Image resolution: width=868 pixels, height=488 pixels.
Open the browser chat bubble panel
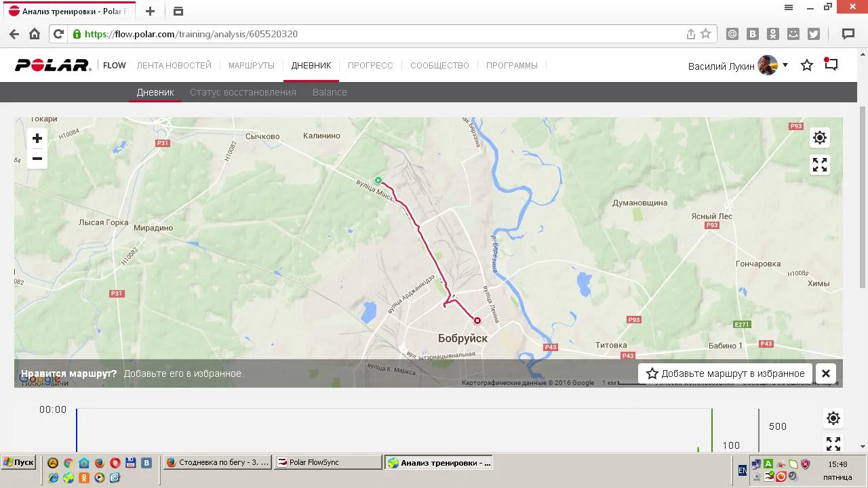pyautogui.click(x=848, y=34)
